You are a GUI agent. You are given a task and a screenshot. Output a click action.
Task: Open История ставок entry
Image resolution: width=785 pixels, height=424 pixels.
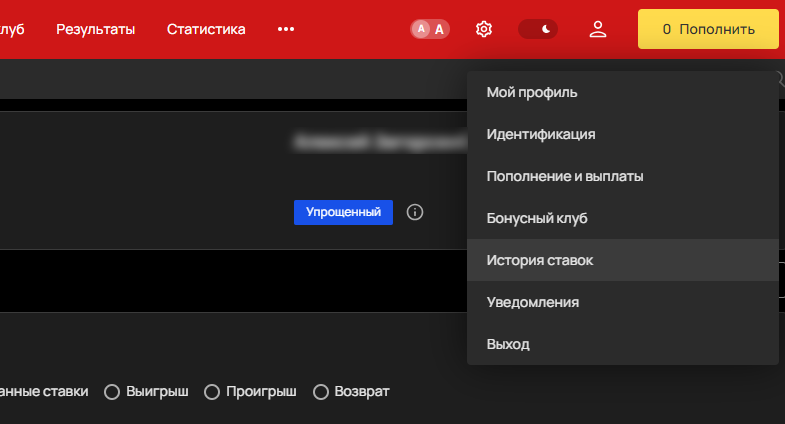coord(622,260)
